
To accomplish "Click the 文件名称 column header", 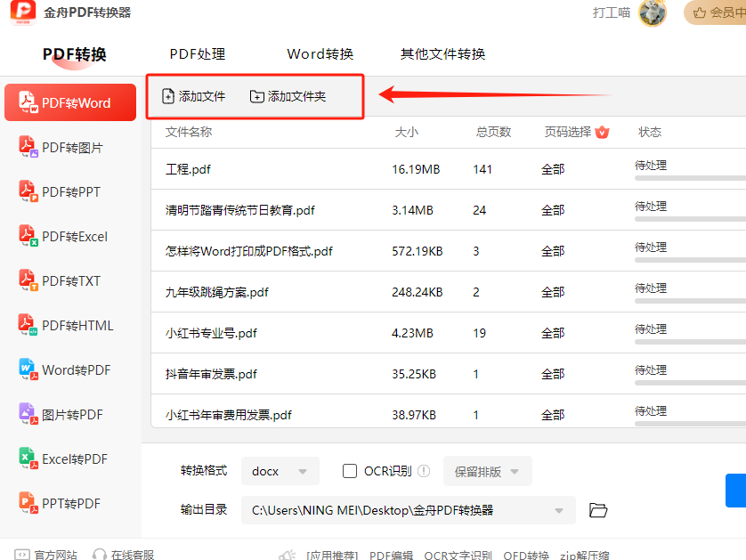I will pyautogui.click(x=189, y=132).
